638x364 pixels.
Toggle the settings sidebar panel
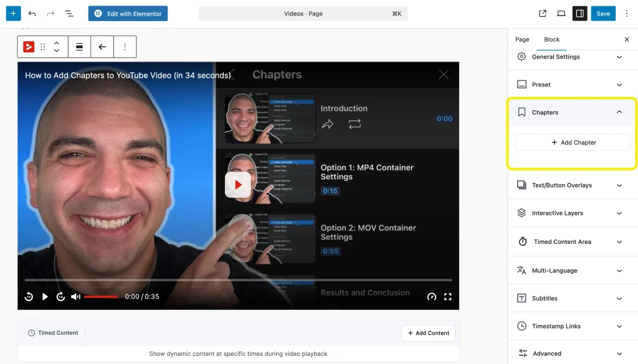[x=579, y=13]
